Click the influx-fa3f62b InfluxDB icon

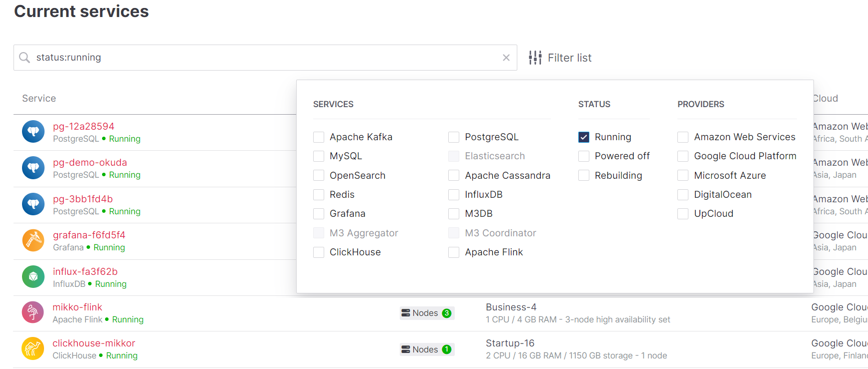[x=34, y=277]
